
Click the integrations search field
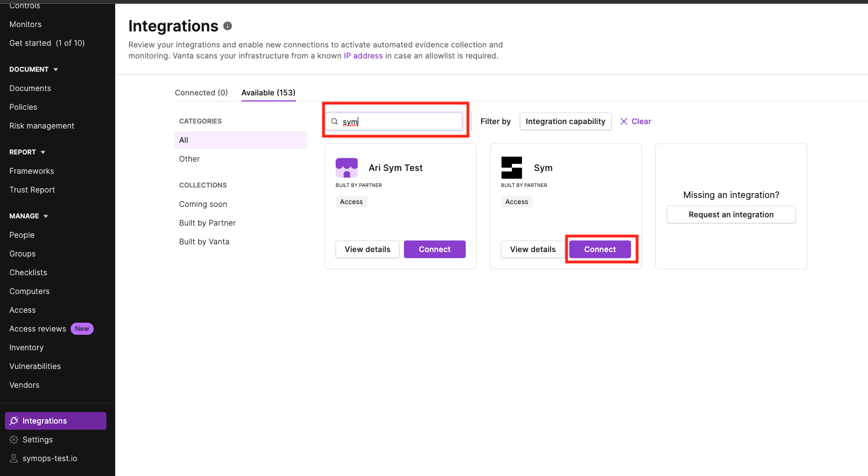coord(394,121)
